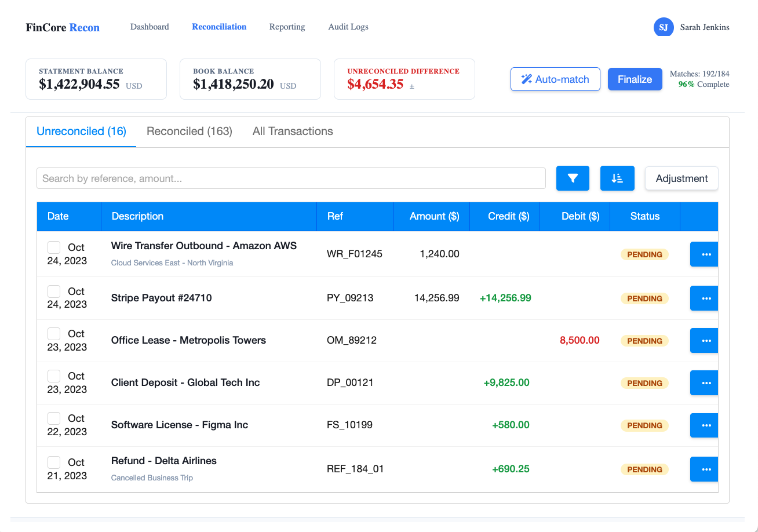Select the Office Lease transaction checkbox

coord(54,333)
